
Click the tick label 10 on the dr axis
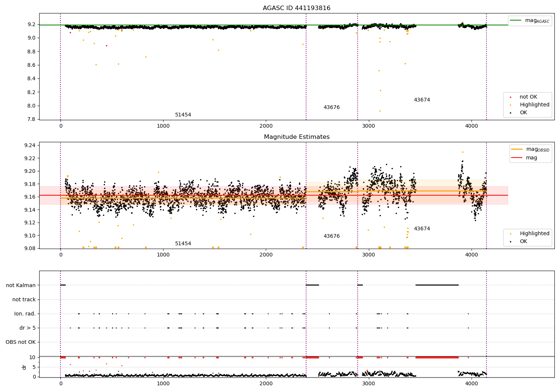coord(32,358)
